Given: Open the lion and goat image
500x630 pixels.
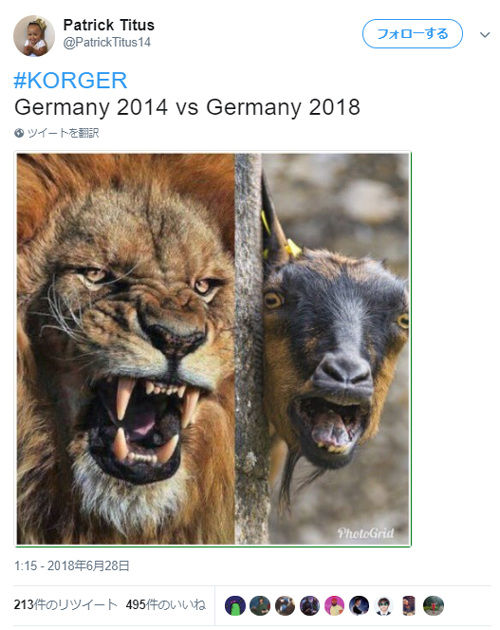Looking at the screenshot, I should [213, 349].
